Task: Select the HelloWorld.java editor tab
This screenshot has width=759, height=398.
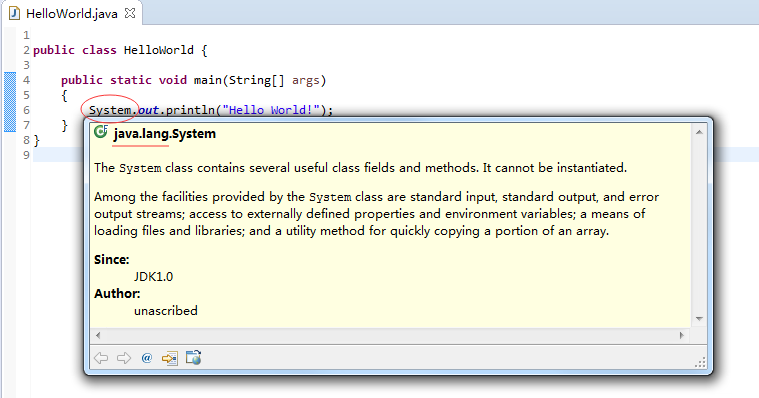Action: coord(72,14)
